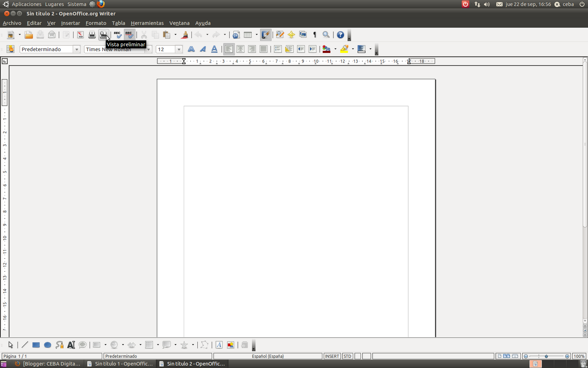The width and height of the screenshot is (588, 368).
Task: Apply the font color from the toolbar
Action: tap(326, 49)
